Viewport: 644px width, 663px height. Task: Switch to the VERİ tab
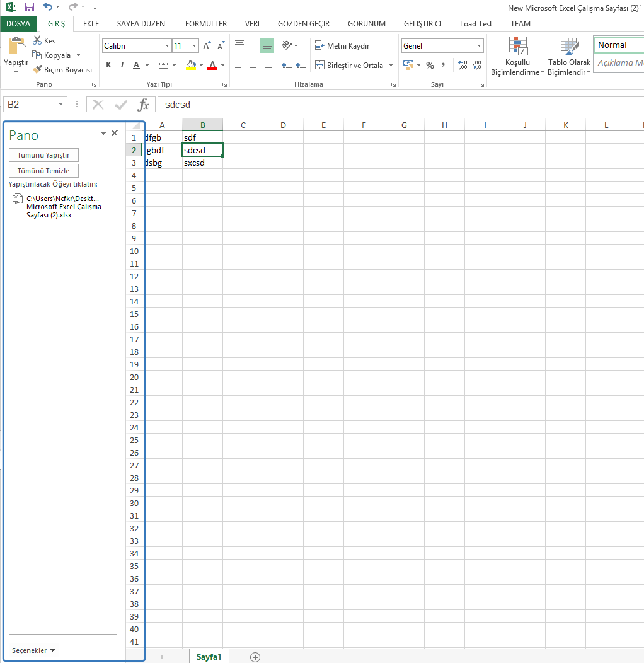(252, 24)
